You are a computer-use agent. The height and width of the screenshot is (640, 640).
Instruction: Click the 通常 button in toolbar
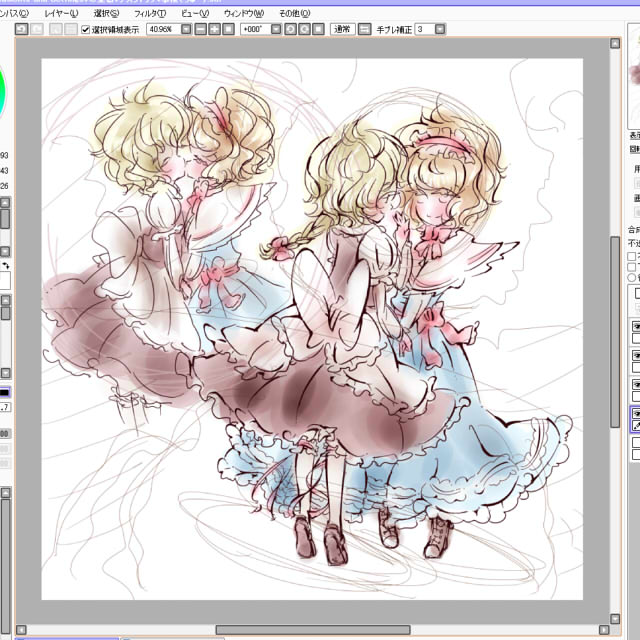pos(342,29)
